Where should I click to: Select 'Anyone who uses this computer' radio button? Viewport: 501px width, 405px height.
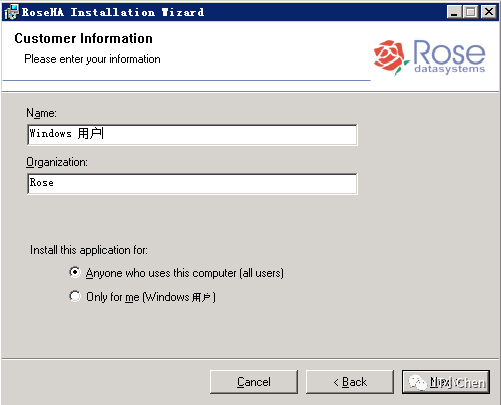click(x=75, y=272)
